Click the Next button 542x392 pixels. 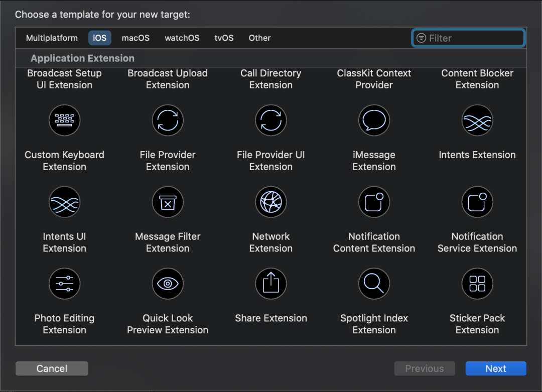point(495,368)
